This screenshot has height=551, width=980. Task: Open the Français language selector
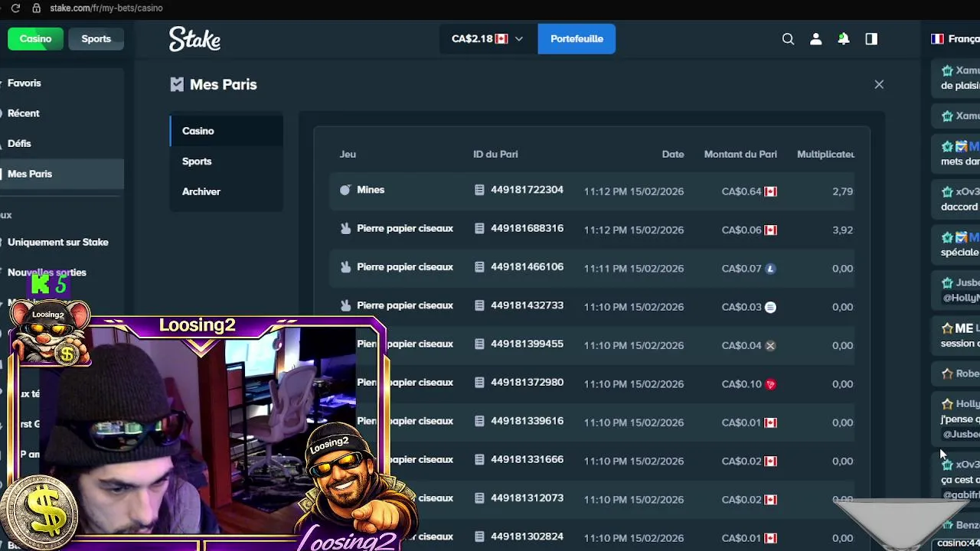tap(955, 39)
